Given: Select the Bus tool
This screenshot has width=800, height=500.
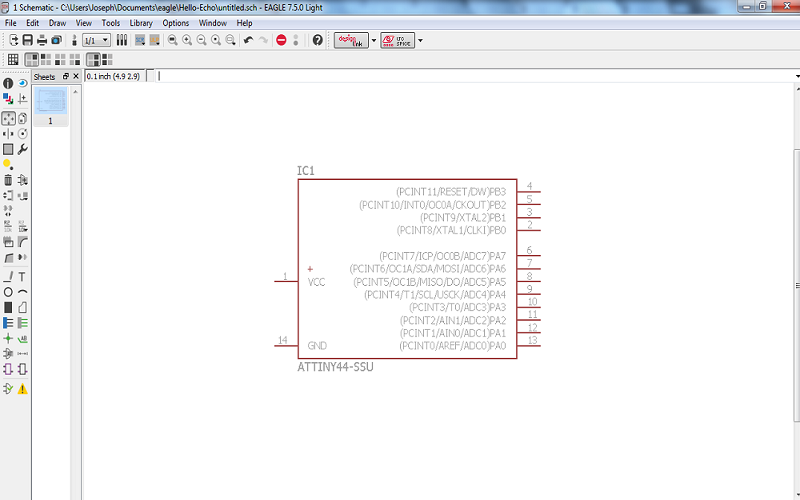Looking at the screenshot, I should point(8,323).
